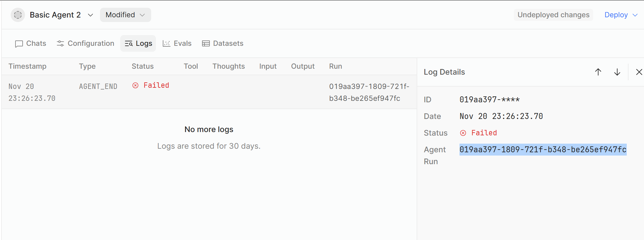This screenshot has width=644, height=240.
Task: Click the Evals chart icon
Action: click(166, 43)
